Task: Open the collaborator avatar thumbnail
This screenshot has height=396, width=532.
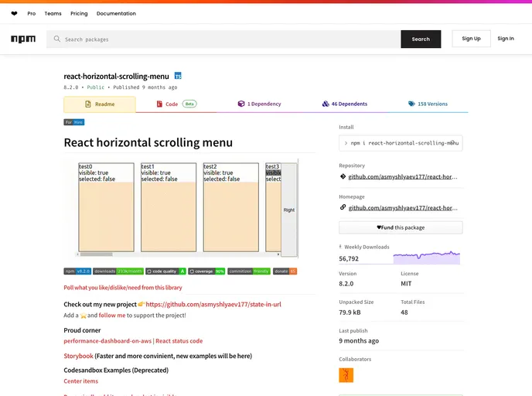Action: click(346, 375)
